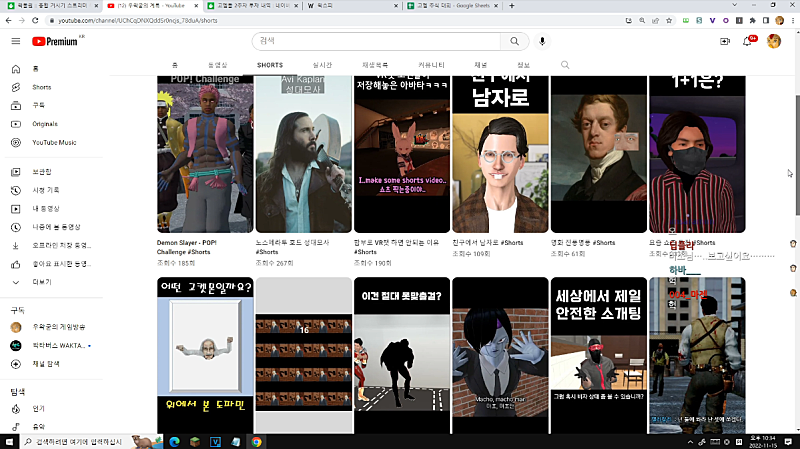
Task: Click the search magnifier button
Action: [x=514, y=41]
